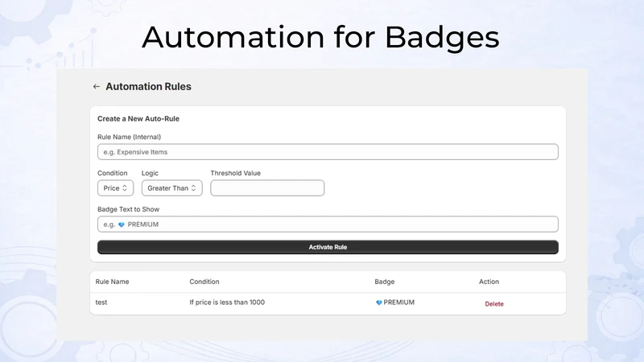Click the Logic label above the dropdown
This screenshot has width=644, height=362.
click(x=150, y=173)
